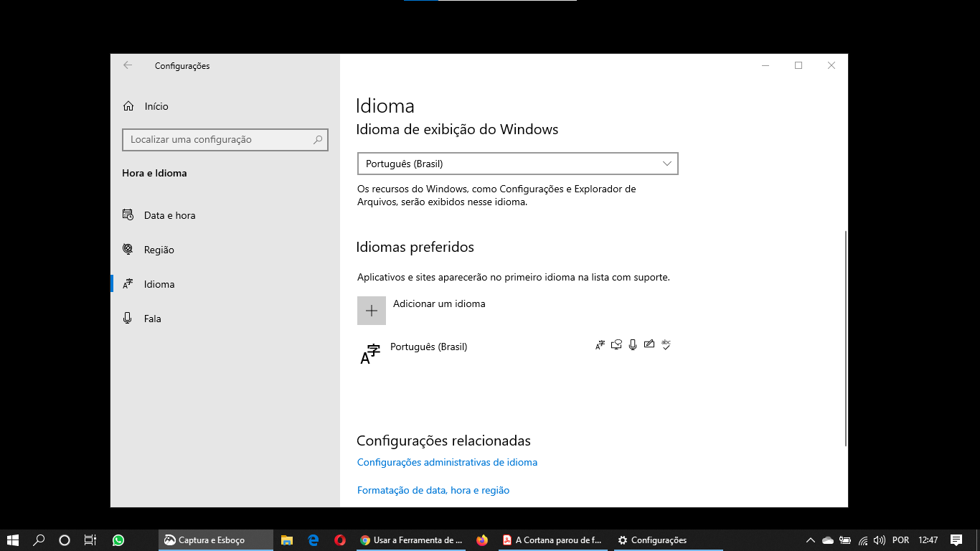Click the back arrow in Configurações window
980x551 pixels.
click(128, 65)
